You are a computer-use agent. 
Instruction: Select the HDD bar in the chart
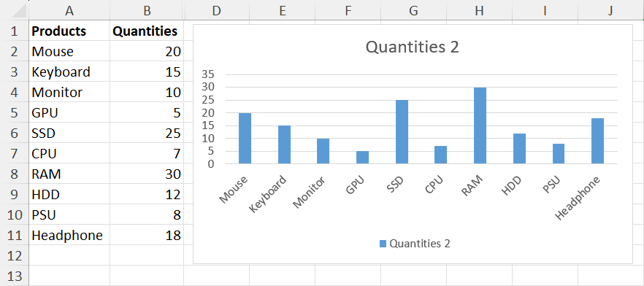(519, 149)
